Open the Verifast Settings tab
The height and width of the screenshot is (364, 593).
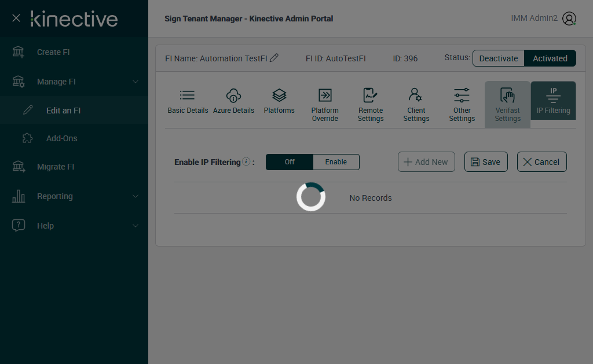(507, 105)
